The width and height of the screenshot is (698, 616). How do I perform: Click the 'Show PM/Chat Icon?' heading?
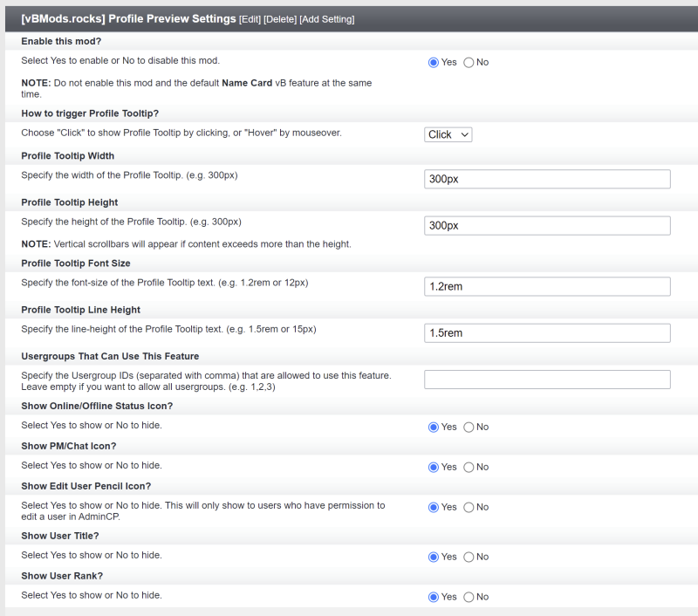click(x=69, y=446)
